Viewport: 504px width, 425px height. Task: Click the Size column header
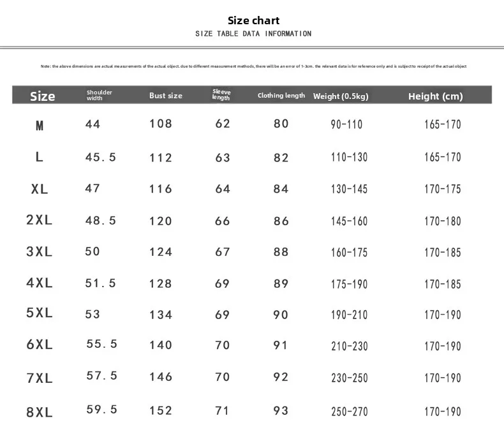(x=43, y=96)
